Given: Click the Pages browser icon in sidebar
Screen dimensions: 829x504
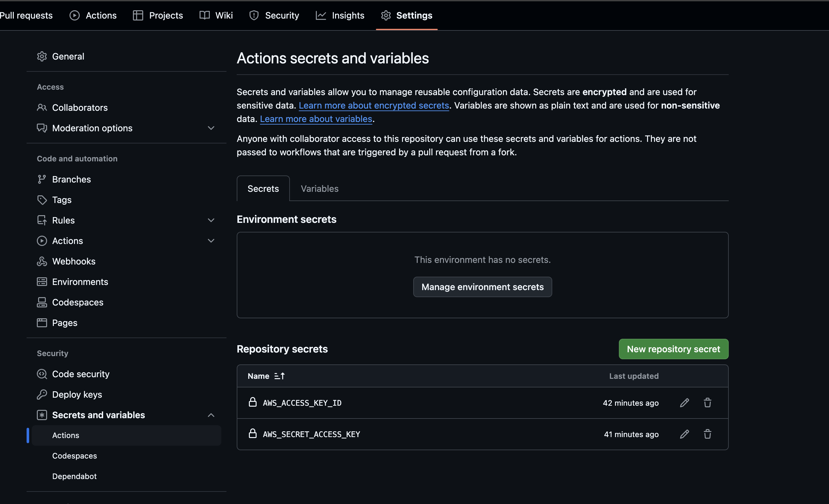Looking at the screenshot, I should (42, 323).
